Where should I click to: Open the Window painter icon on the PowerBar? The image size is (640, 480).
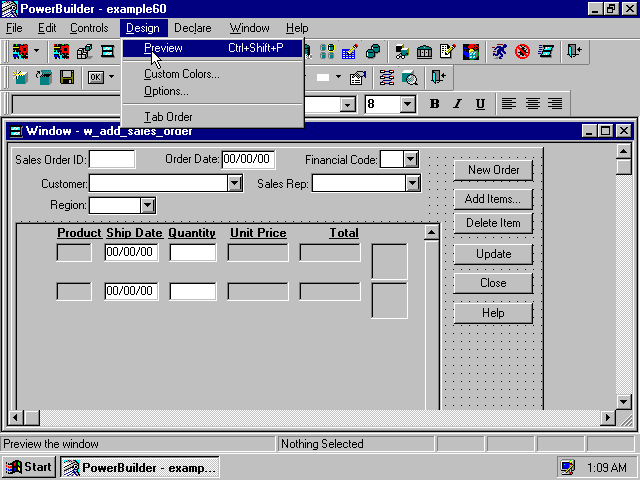tap(107, 51)
